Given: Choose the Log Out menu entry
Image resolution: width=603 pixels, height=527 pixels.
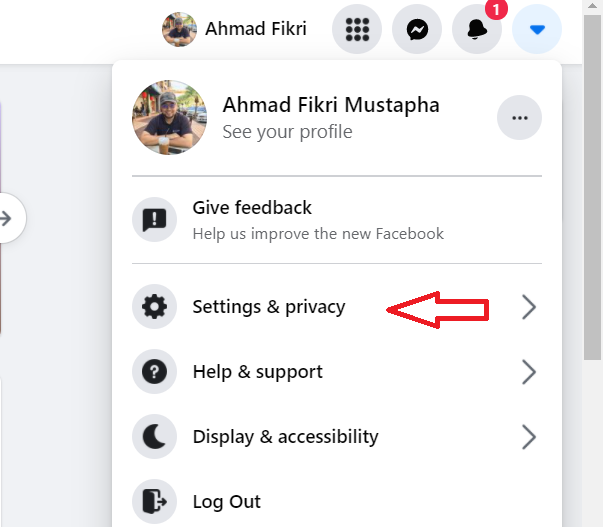Looking at the screenshot, I should click(x=227, y=501).
